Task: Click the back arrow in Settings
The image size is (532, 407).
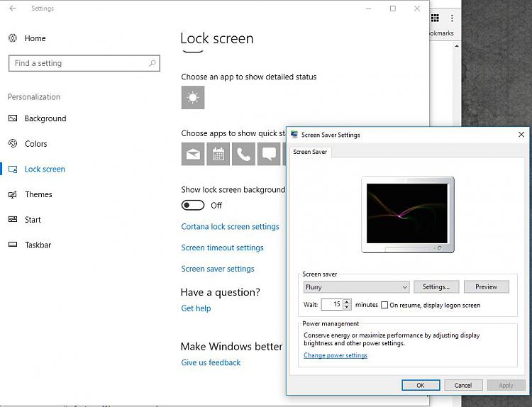Action: 13,9
